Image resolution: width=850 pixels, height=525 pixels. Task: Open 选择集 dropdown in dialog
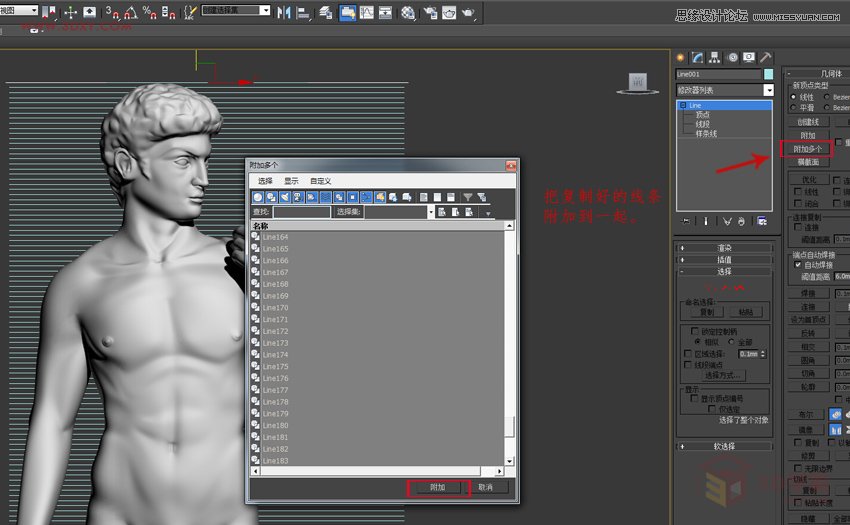pos(431,212)
